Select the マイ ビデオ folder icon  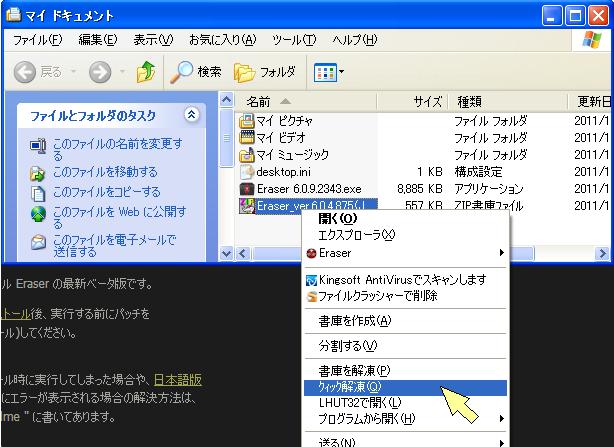(247, 138)
